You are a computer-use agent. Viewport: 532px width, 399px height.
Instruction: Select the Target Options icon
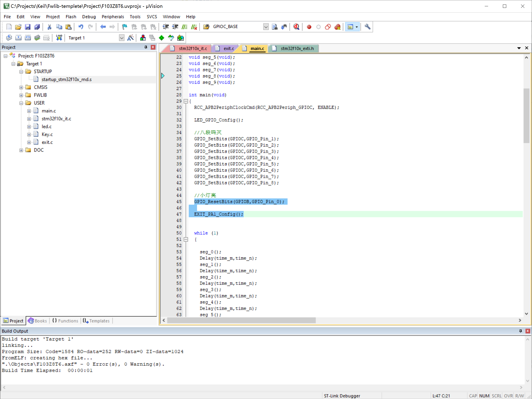(130, 38)
